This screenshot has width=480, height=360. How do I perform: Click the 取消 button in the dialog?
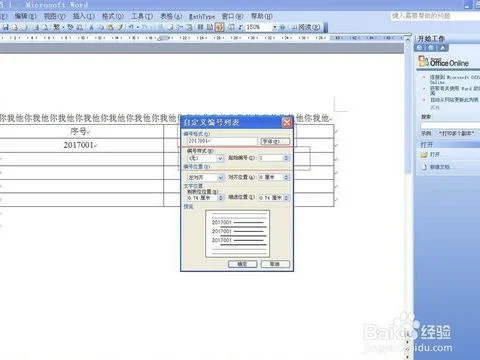tap(275, 264)
